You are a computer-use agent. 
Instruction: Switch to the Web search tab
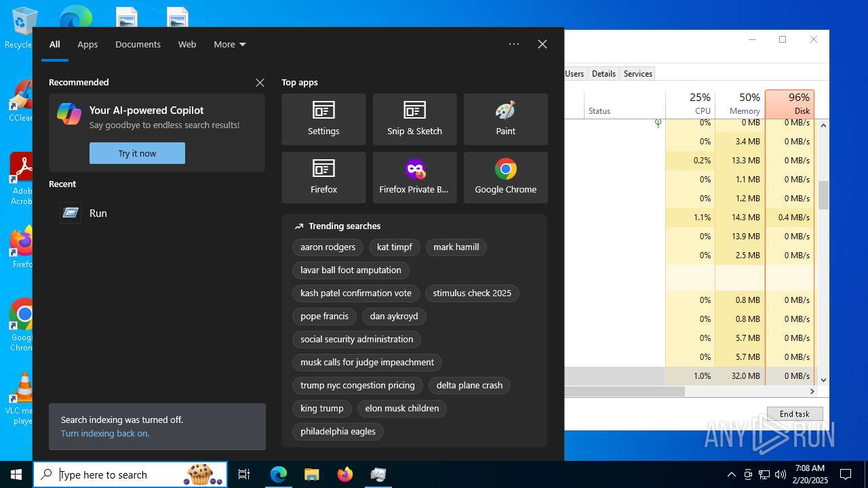(x=187, y=44)
